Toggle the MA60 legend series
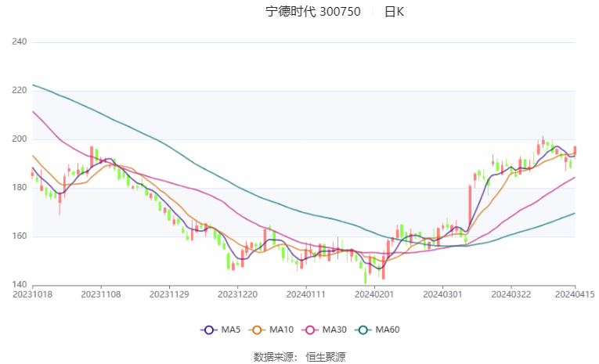 [x=377, y=330]
